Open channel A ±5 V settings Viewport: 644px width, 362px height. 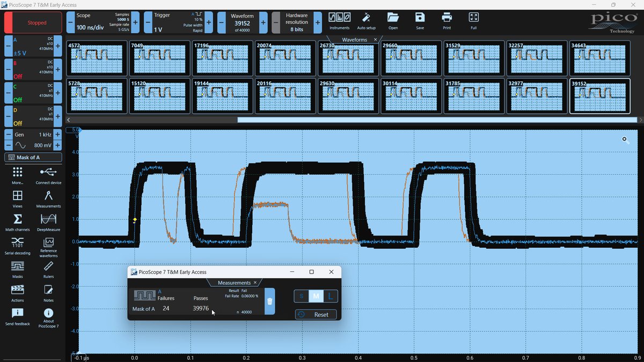tap(33, 46)
